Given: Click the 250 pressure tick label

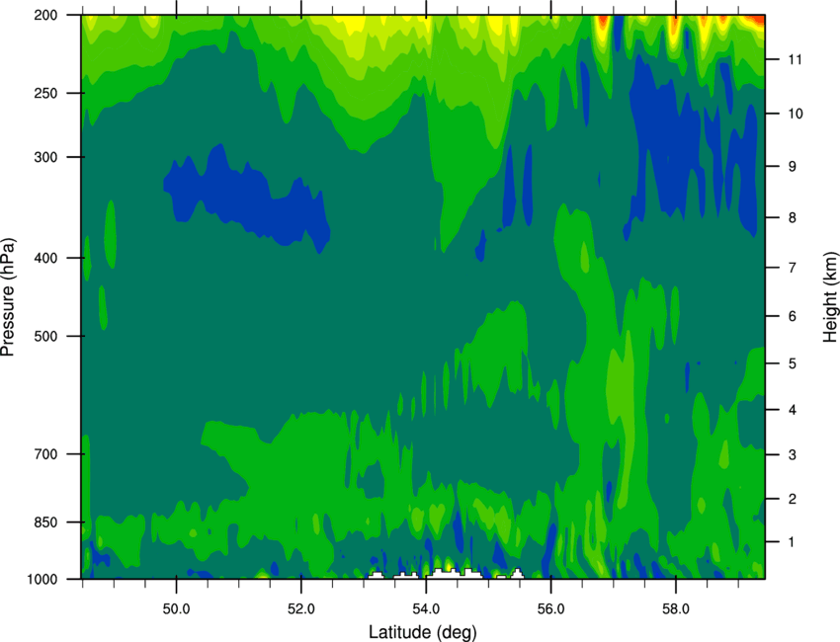Looking at the screenshot, I should click(45, 93).
